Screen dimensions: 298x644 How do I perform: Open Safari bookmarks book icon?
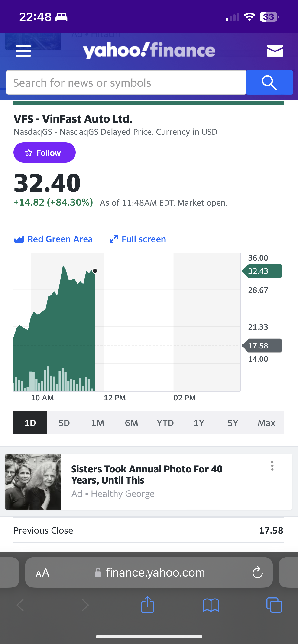(x=211, y=605)
